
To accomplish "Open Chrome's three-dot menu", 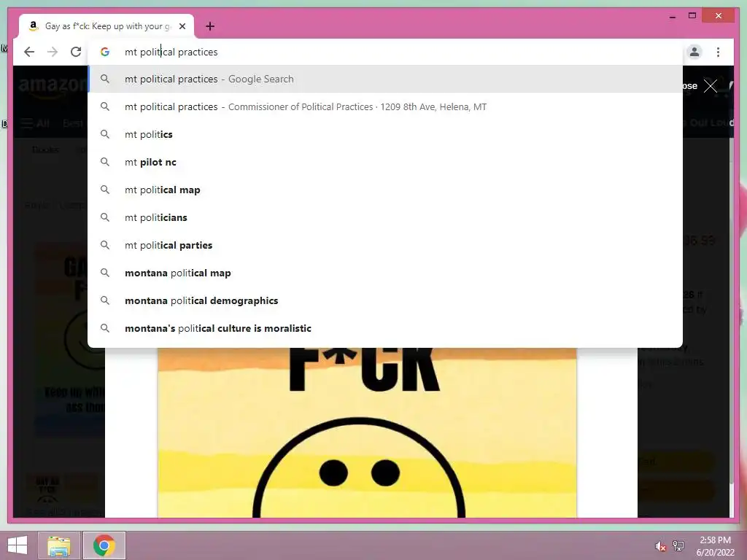I will [718, 52].
